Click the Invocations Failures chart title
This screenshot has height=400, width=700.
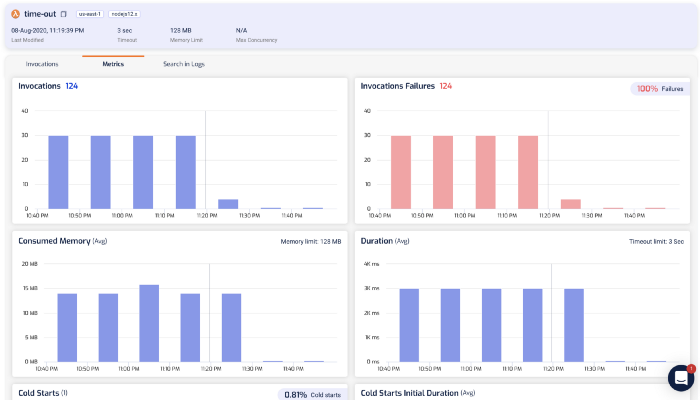pos(397,87)
